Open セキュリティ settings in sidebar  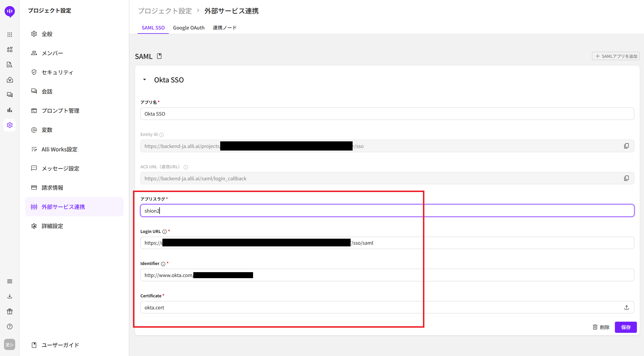pyautogui.click(x=57, y=72)
